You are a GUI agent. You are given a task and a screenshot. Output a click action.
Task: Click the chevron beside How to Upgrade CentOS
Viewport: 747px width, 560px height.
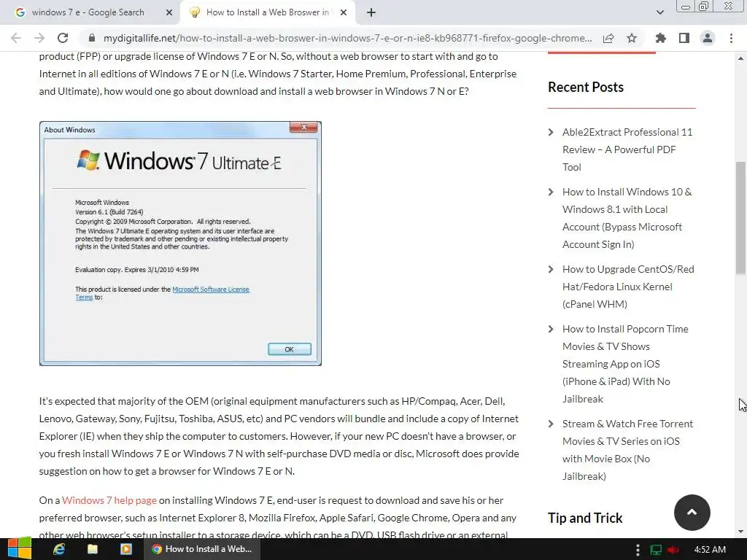tap(551, 269)
